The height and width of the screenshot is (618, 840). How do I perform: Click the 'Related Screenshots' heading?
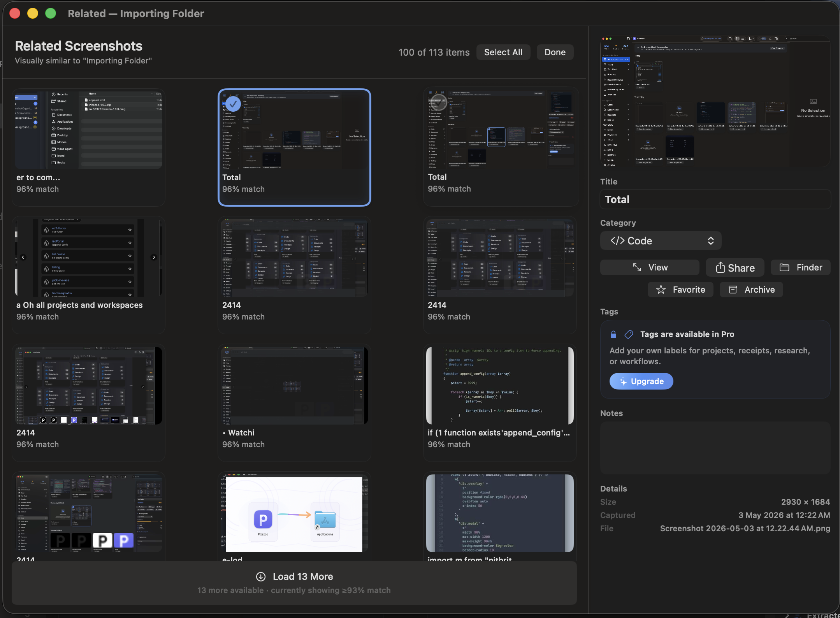pyautogui.click(x=79, y=46)
